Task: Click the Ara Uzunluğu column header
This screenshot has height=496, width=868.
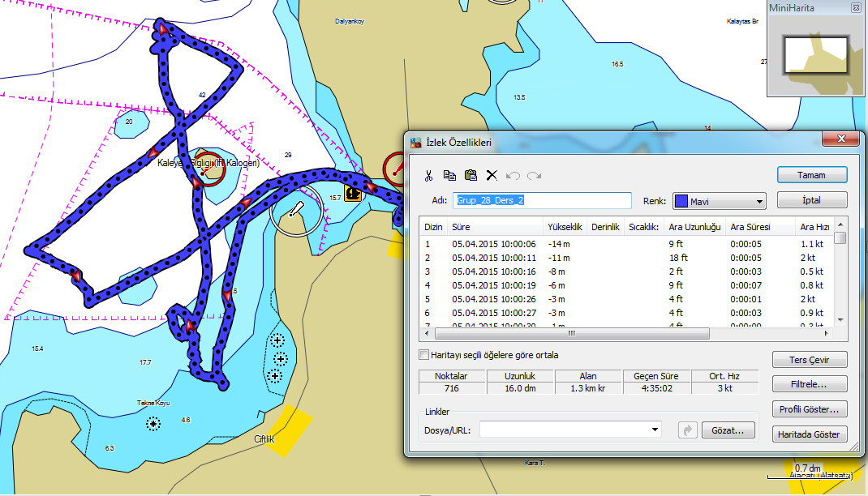Action: [694, 227]
